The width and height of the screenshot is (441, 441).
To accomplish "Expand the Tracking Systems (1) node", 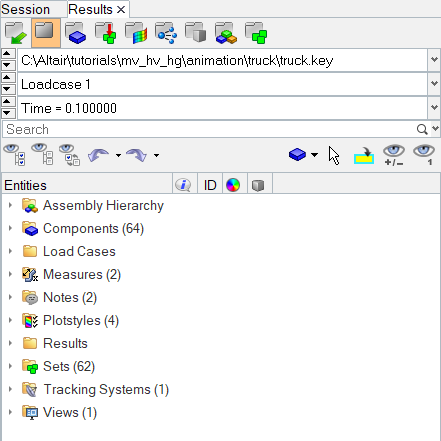I will (x=10, y=389).
